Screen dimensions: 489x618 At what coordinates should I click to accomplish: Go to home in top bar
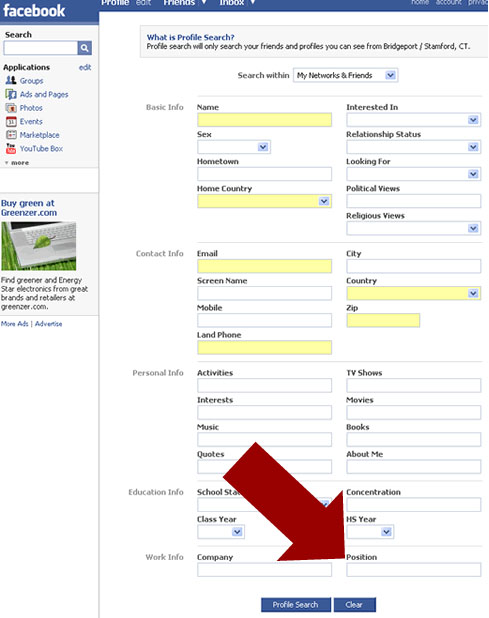coord(420,2)
